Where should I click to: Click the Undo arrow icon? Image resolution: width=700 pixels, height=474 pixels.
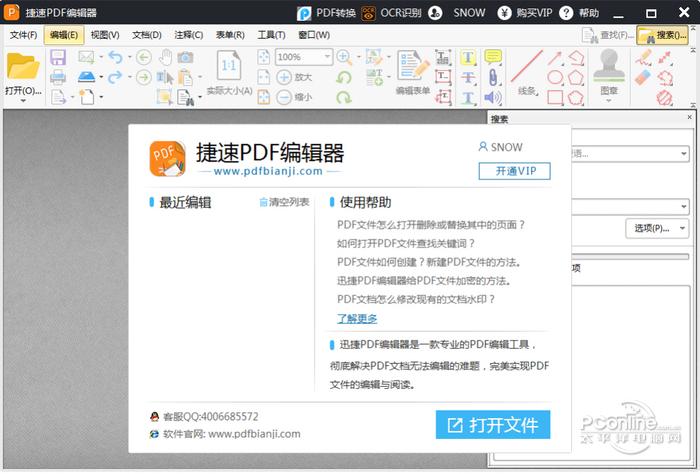[115, 57]
